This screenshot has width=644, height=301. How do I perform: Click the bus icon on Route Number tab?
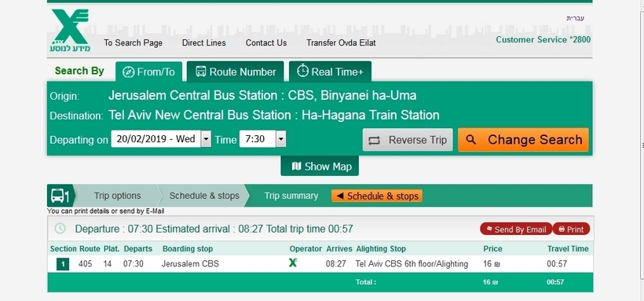coord(200,72)
